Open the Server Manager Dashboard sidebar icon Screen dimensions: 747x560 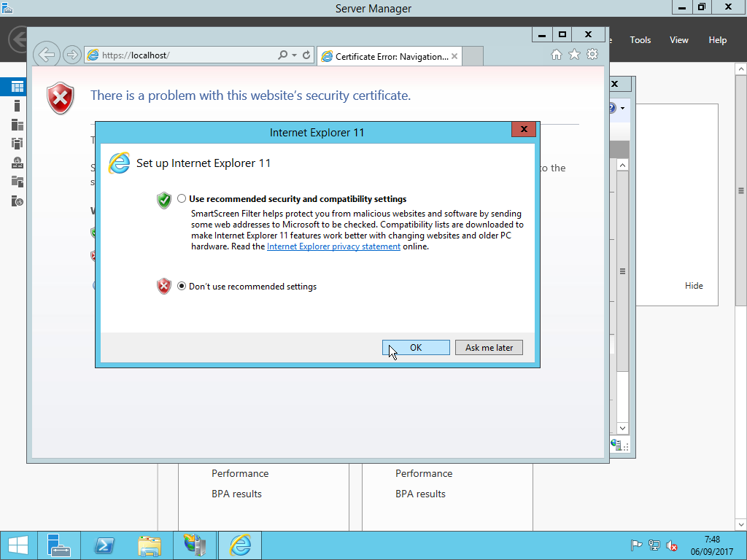(18, 87)
